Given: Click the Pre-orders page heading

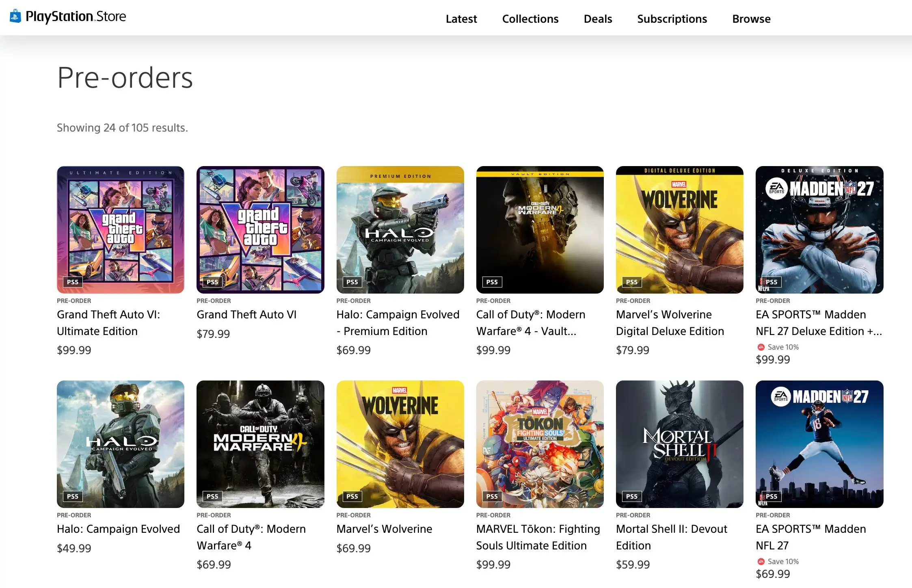Looking at the screenshot, I should pyautogui.click(x=125, y=78).
